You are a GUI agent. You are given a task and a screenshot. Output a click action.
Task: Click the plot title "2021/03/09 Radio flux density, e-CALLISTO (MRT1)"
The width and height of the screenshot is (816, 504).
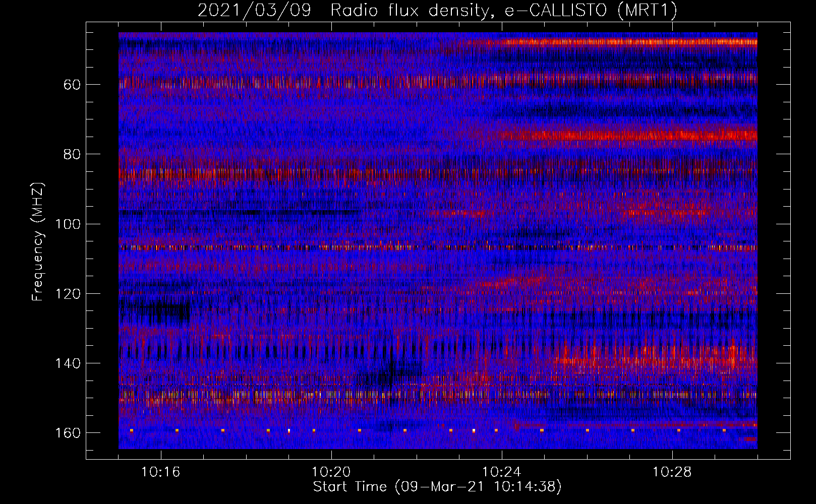[x=437, y=11]
